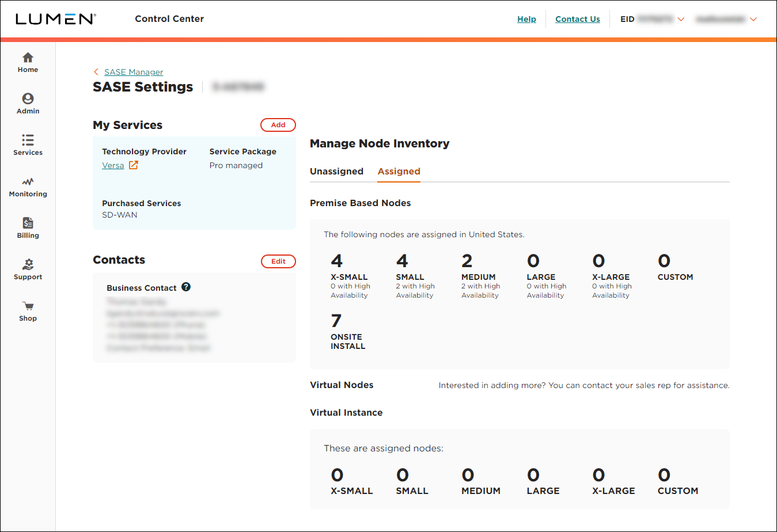The height and width of the screenshot is (532, 777).
Task: Click the Virtual Instance heading
Action: [x=346, y=413]
